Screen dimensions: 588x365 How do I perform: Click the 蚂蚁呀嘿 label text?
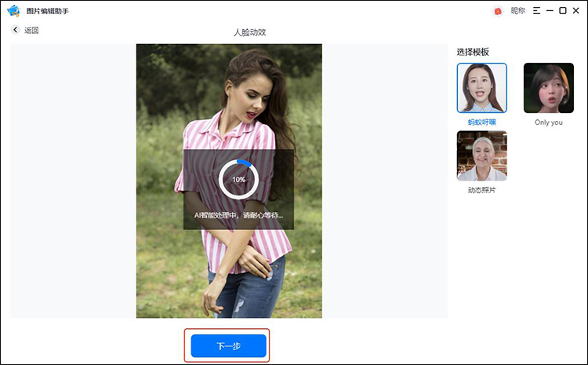(x=481, y=122)
